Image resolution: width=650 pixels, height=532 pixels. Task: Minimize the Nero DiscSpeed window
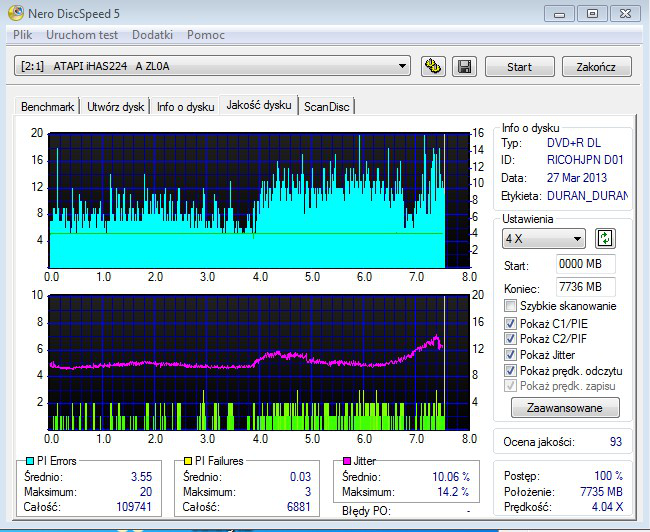pos(559,14)
